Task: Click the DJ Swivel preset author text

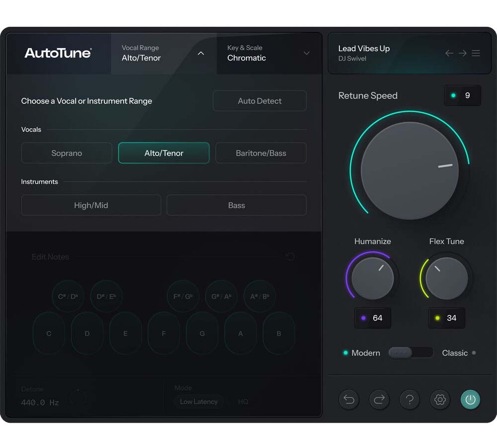Action: coord(352,59)
